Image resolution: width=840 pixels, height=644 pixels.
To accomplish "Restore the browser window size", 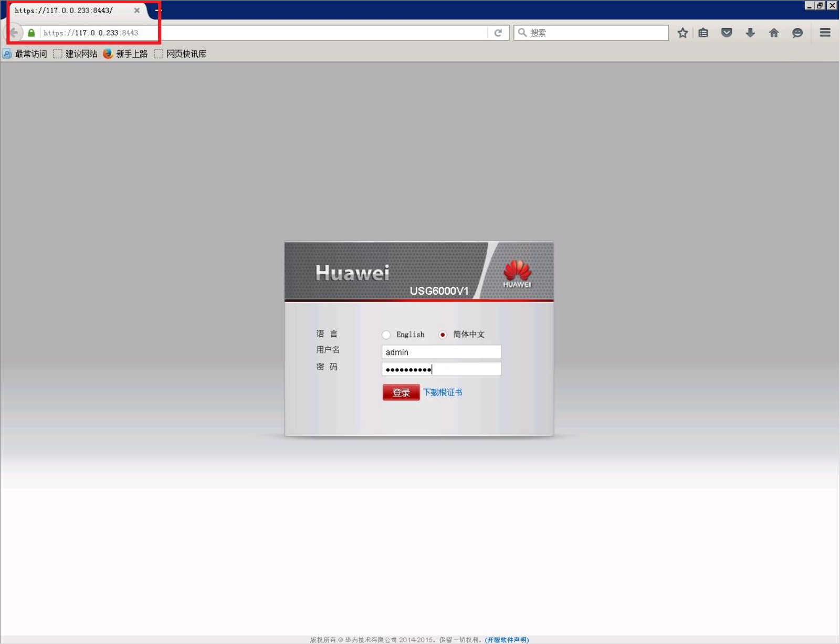I will pyautogui.click(x=820, y=5).
